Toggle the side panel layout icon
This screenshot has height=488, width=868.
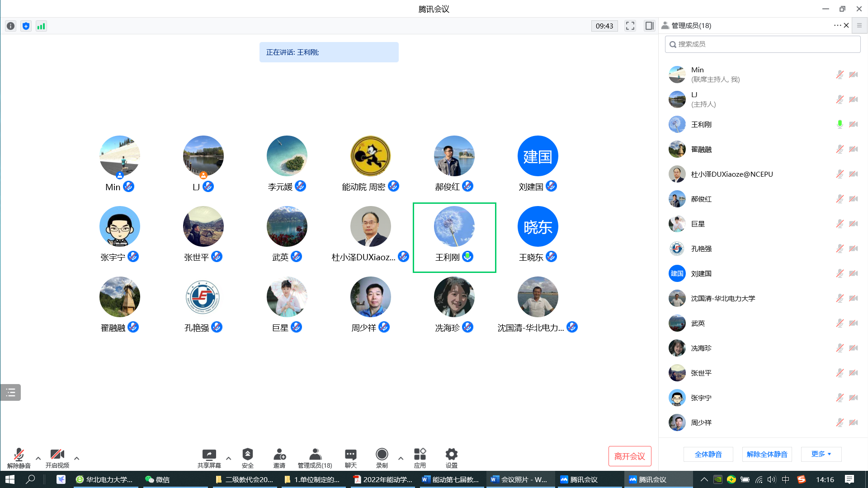[x=649, y=26]
